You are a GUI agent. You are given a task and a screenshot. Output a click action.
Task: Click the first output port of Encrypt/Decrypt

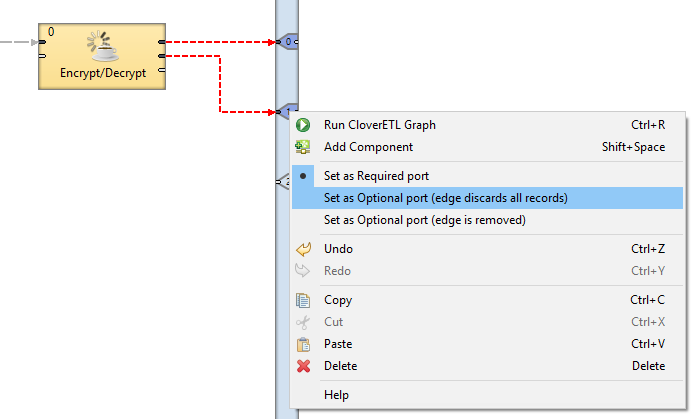(162, 42)
